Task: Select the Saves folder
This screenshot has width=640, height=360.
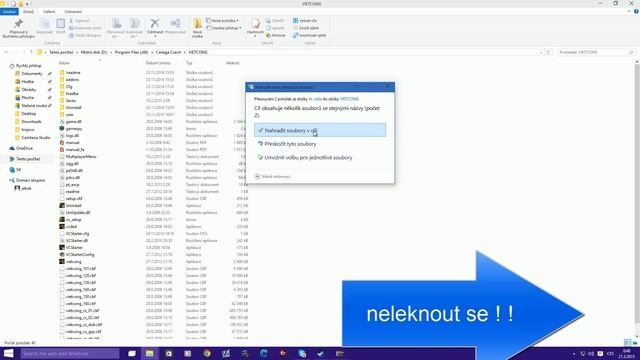Action: 71,100
